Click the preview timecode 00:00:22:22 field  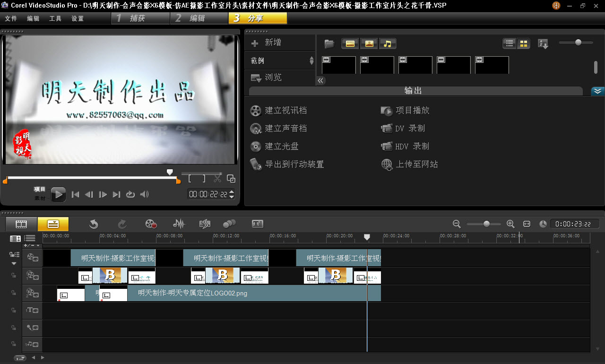pyautogui.click(x=208, y=194)
